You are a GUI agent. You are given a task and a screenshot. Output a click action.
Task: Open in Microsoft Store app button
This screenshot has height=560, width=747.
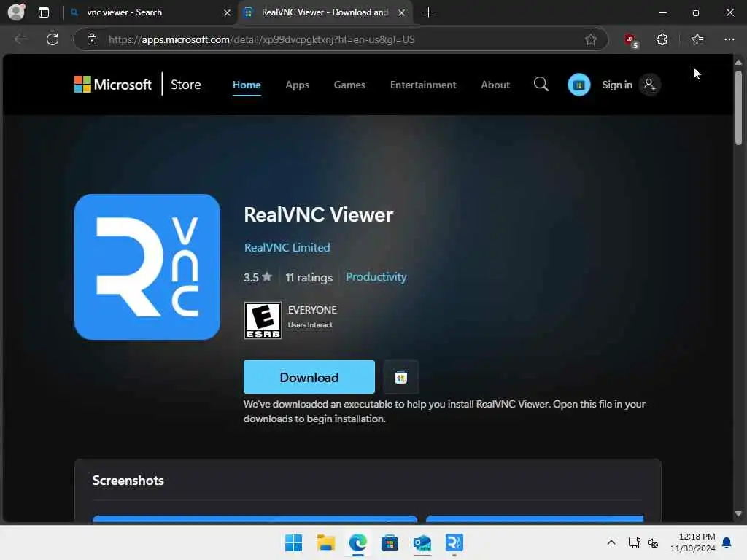[400, 377]
